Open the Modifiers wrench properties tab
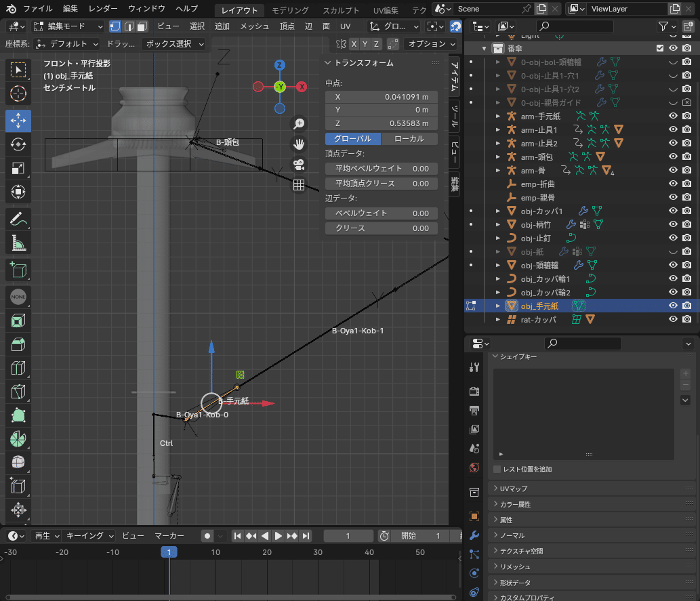700x601 pixels. click(x=474, y=535)
